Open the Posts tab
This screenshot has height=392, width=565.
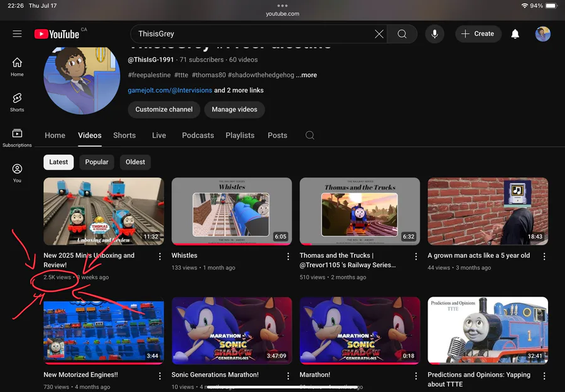point(277,135)
